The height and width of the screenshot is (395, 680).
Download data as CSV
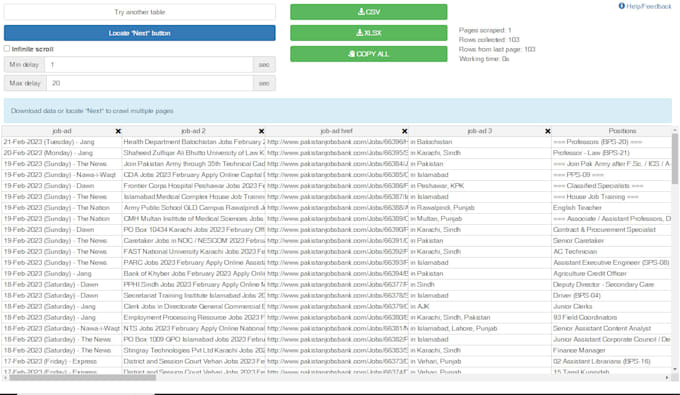point(369,12)
